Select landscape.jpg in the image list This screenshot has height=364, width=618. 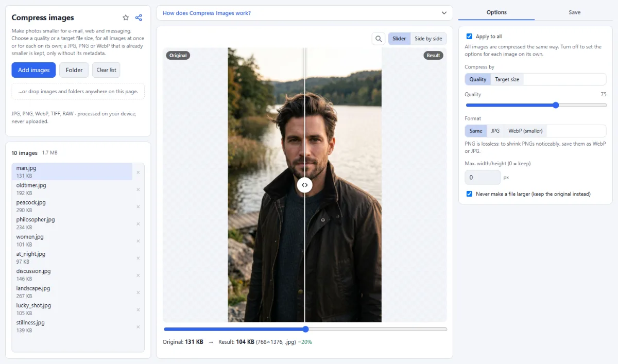click(72, 292)
